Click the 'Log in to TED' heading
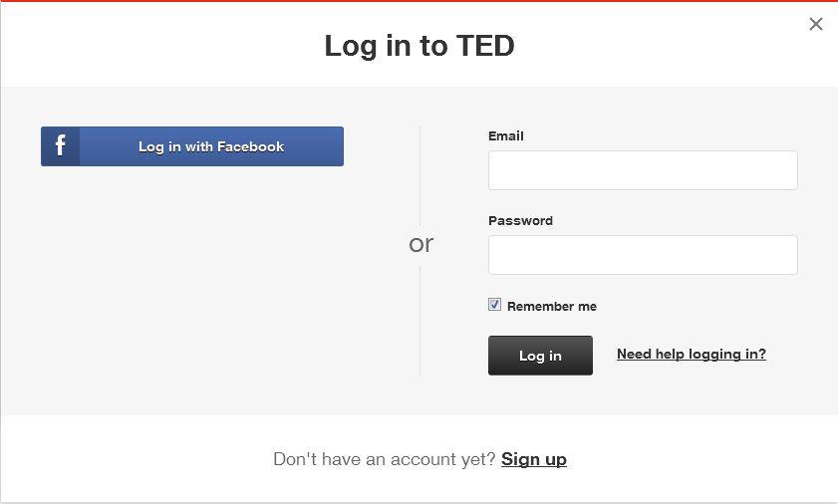The width and height of the screenshot is (838, 504). [x=419, y=46]
